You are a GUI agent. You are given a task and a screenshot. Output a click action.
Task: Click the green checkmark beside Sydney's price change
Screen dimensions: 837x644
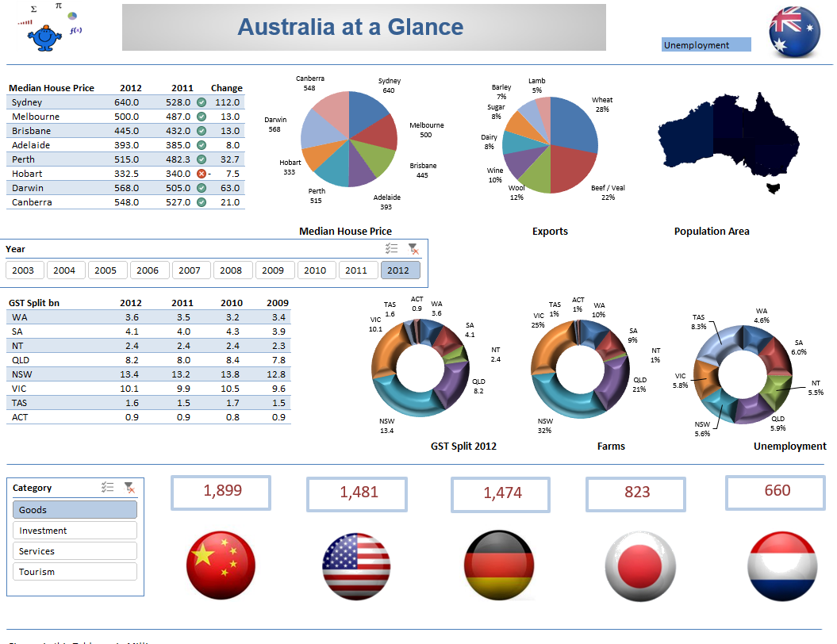[202, 102]
